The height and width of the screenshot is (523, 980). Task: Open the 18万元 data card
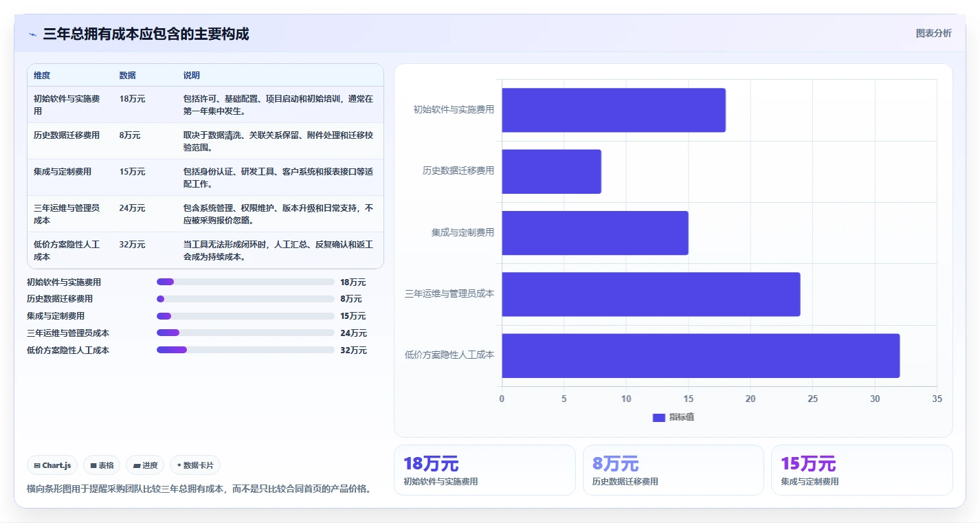[x=485, y=470]
